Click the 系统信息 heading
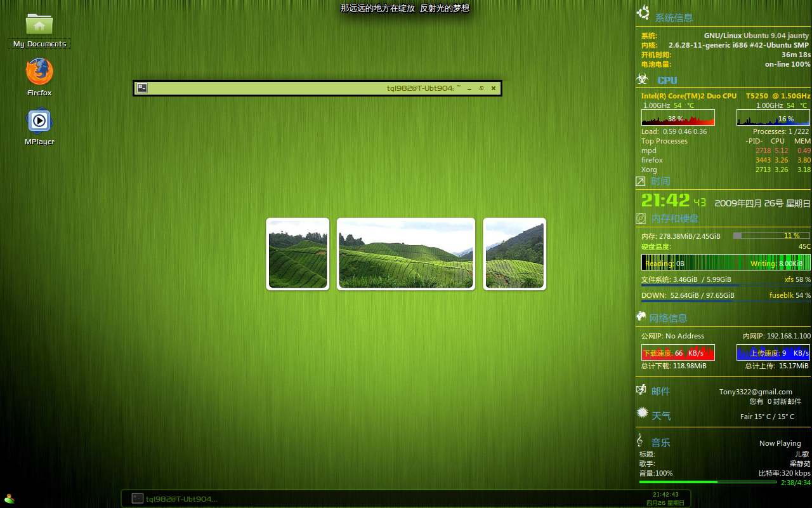812x508 pixels. [674, 18]
